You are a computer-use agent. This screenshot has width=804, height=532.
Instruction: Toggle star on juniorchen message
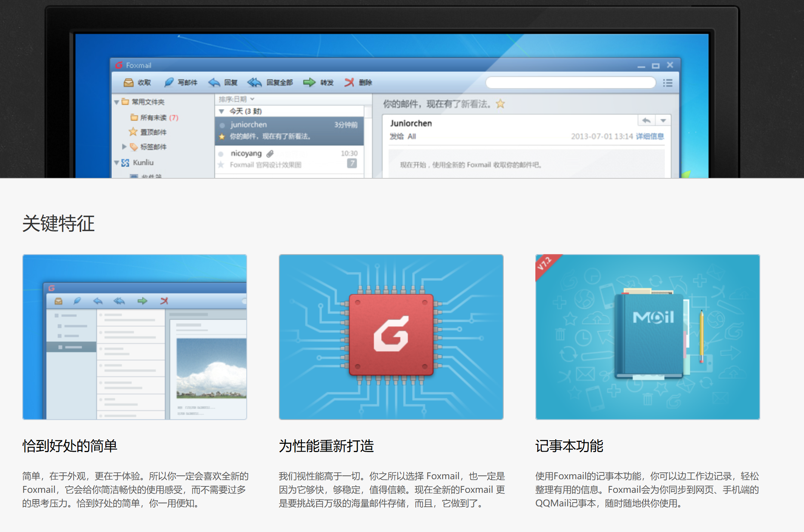(222, 136)
